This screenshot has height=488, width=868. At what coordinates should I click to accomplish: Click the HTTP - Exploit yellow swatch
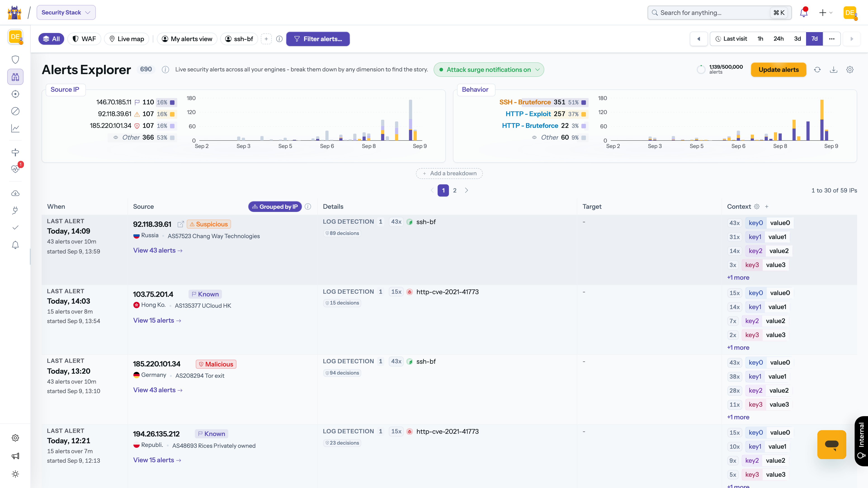point(584,114)
